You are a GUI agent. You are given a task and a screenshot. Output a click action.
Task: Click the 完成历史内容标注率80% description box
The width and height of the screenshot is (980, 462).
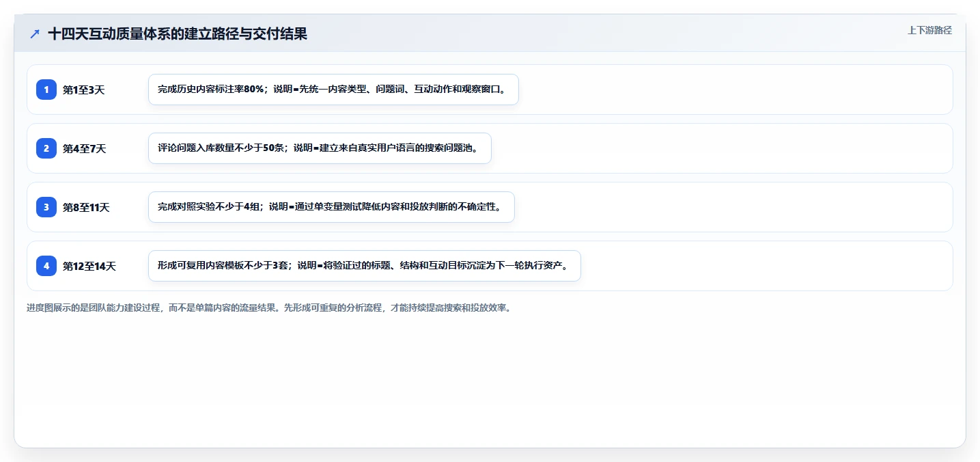[333, 90]
